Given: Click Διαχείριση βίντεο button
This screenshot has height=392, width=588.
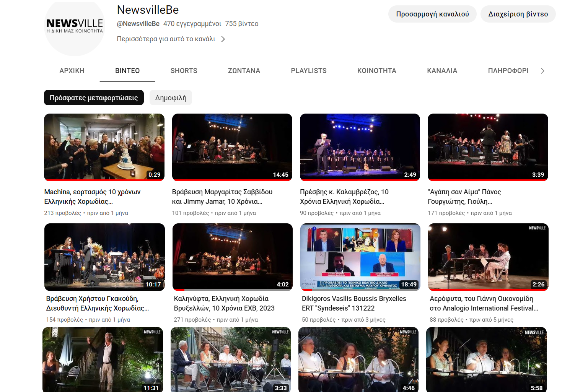Looking at the screenshot, I should [518, 14].
